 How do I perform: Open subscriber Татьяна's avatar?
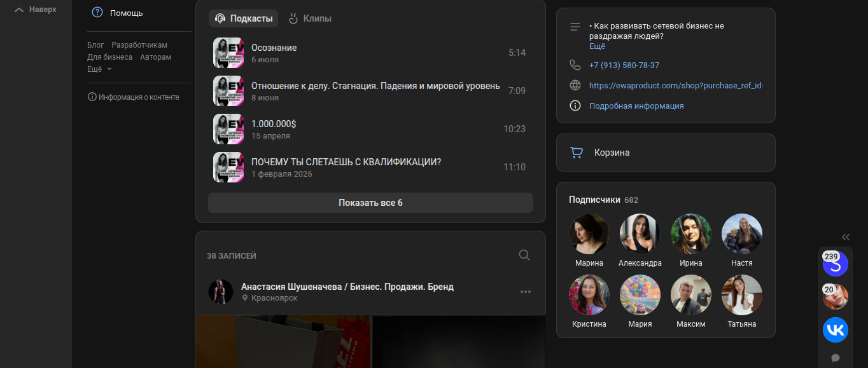coord(742,295)
